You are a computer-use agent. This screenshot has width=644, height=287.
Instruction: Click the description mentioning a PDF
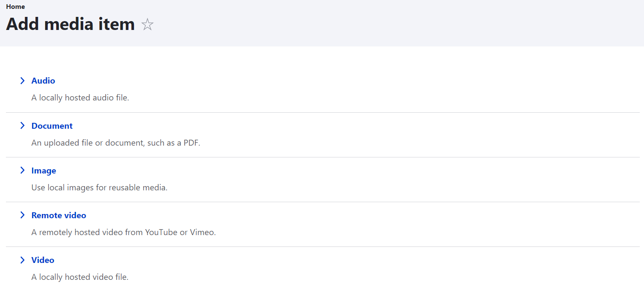tap(116, 143)
